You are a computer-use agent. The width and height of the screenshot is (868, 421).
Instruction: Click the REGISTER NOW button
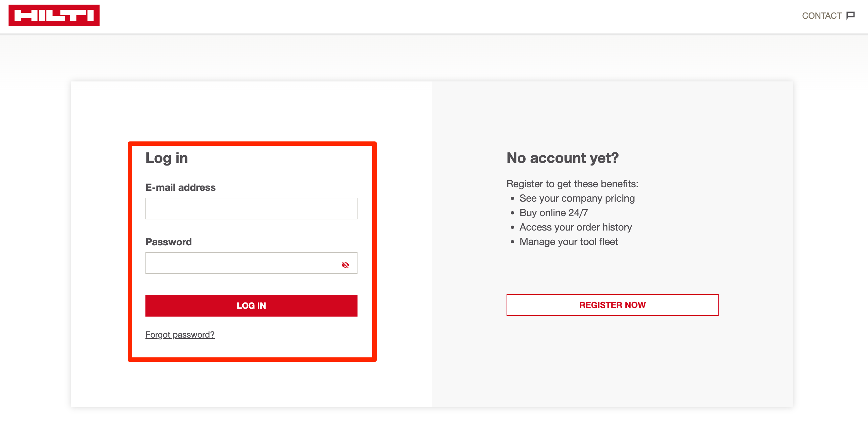point(612,305)
